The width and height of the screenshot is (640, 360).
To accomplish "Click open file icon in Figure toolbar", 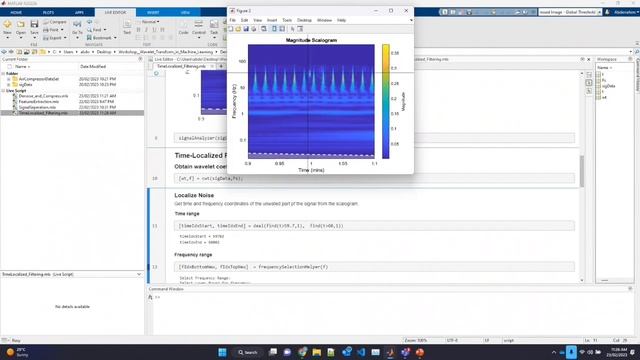I will point(238,29).
